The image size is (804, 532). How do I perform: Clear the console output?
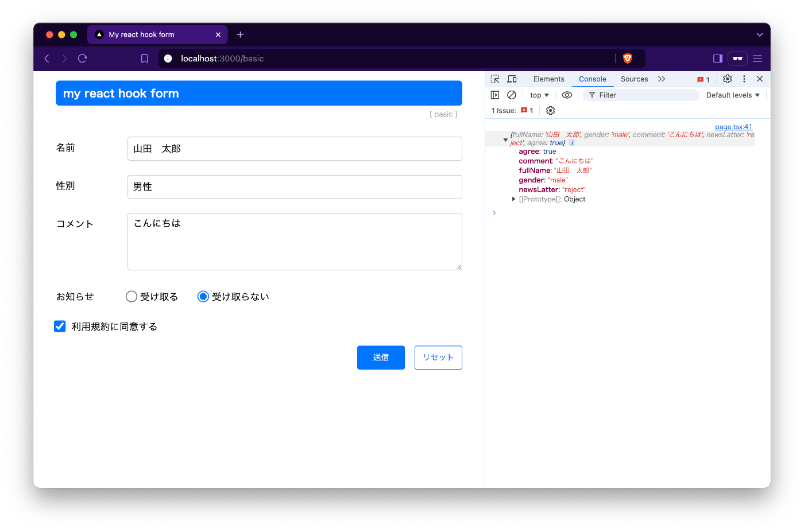tap(512, 95)
